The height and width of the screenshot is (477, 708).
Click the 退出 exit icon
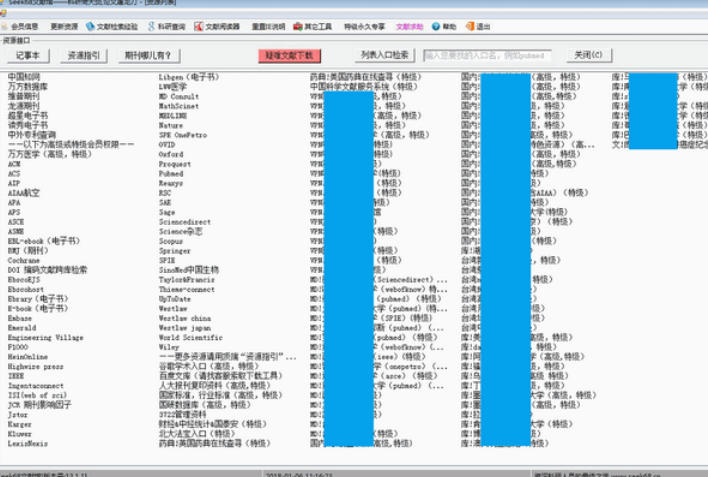471,27
